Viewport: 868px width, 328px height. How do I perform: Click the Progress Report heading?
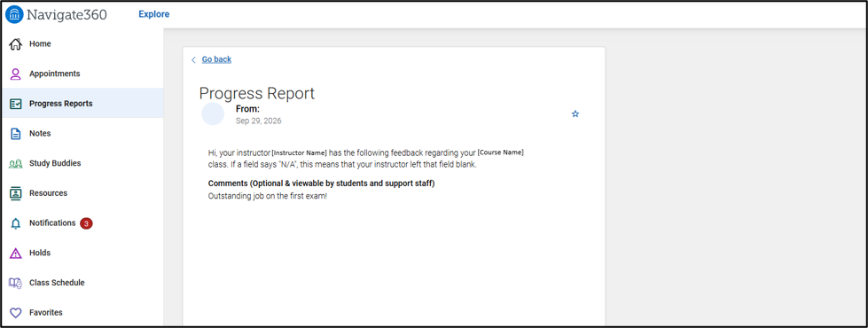257,93
